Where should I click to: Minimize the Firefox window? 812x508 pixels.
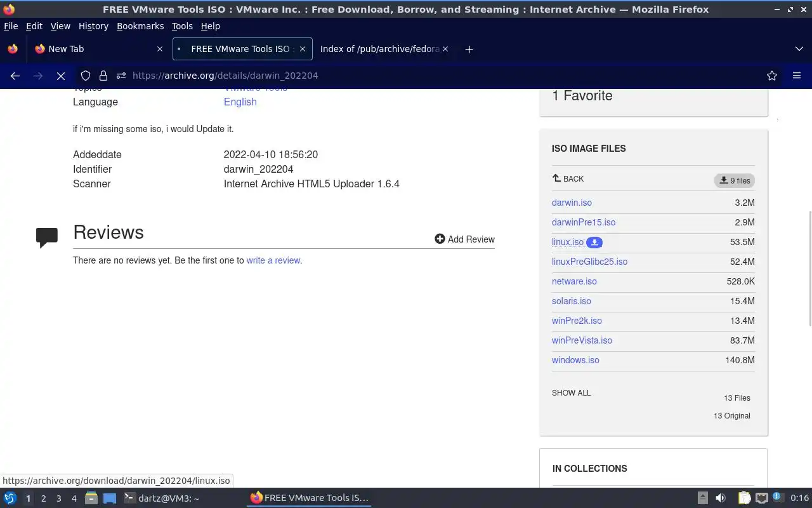(x=777, y=10)
